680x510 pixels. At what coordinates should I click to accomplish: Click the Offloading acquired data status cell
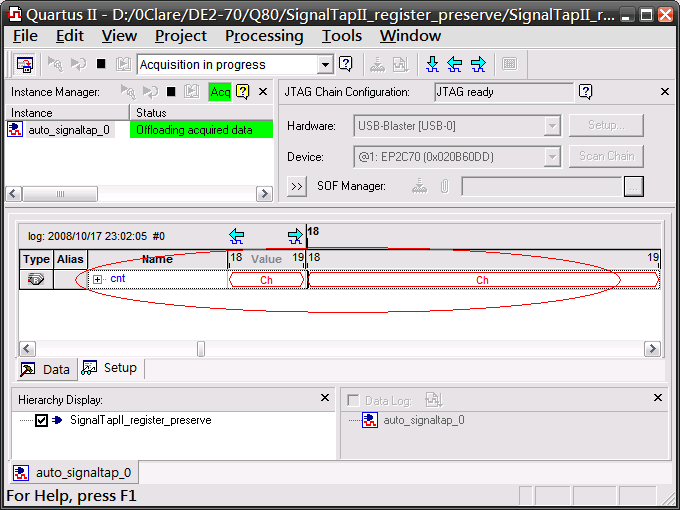point(201,130)
